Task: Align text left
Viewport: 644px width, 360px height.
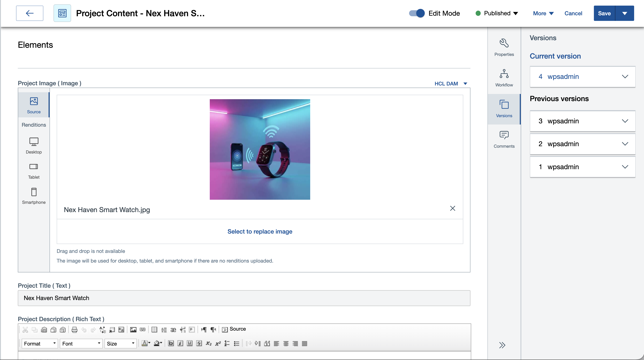Action: pyautogui.click(x=276, y=344)
